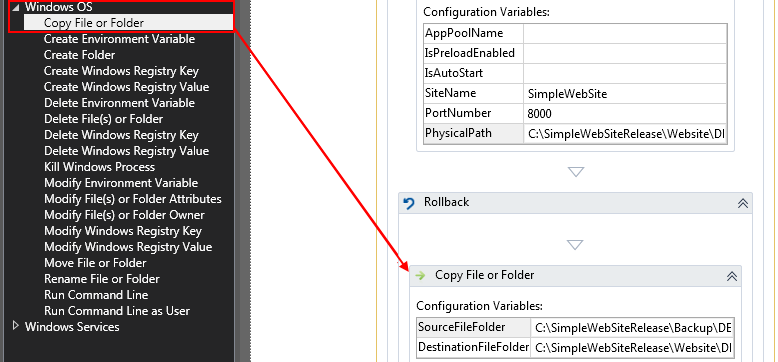778x362 pixels.
Task: Choose the Kill Windows Process action
Action: (x=99, y=167)
